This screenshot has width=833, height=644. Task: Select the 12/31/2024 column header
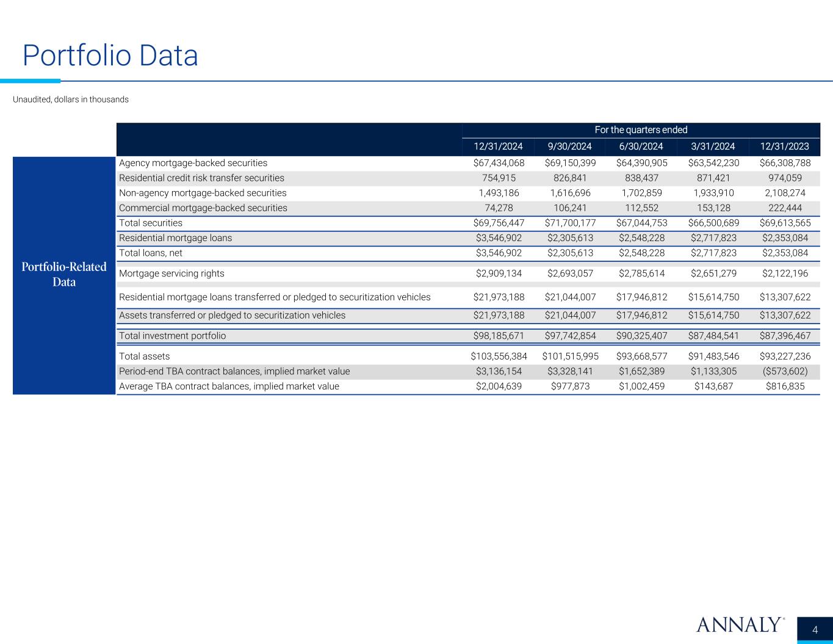point(499,146)
